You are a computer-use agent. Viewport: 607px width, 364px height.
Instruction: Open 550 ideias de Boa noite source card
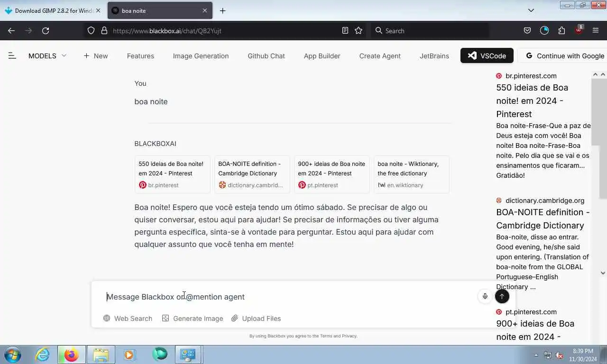(173, 174)
